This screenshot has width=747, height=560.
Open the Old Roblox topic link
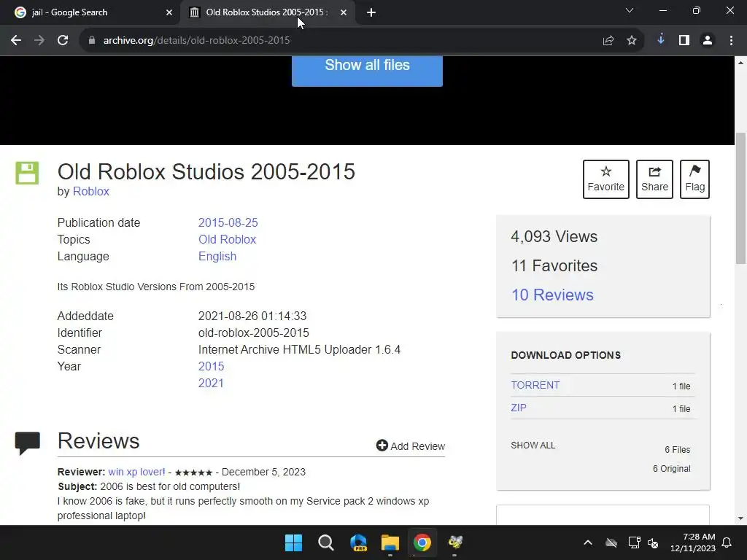(x=228, y=239)
